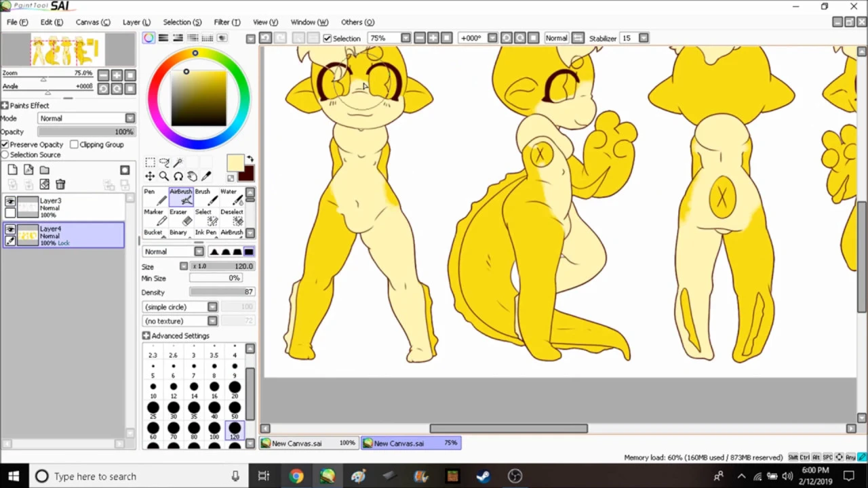Choose the lasso selection tool
The width and height of the screenshot is (868, 488).
pyautogui.click(x=164, y=162)
